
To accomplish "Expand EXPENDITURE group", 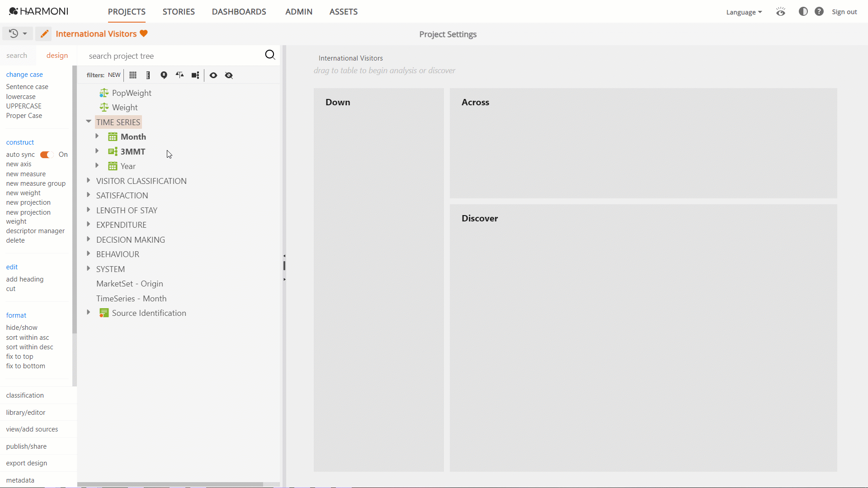I will point(88,224).
